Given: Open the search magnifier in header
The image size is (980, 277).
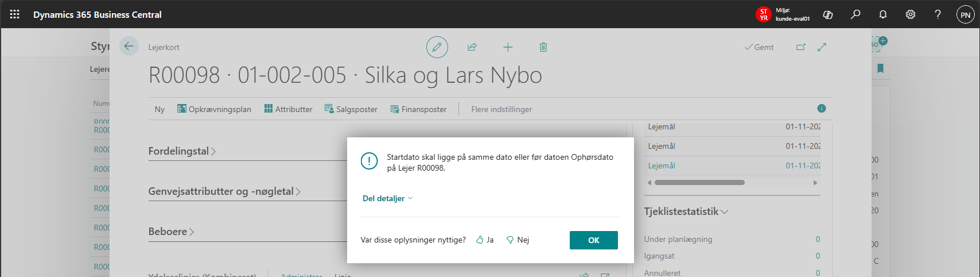Looking at the screenshot, I should pyautogui.click(x=855, y=14).
